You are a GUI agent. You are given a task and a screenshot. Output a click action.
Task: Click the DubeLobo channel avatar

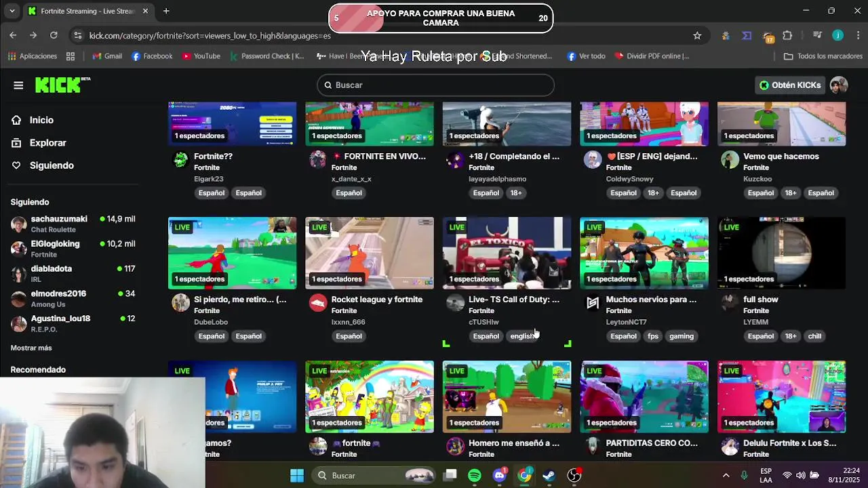click(180, 302)
